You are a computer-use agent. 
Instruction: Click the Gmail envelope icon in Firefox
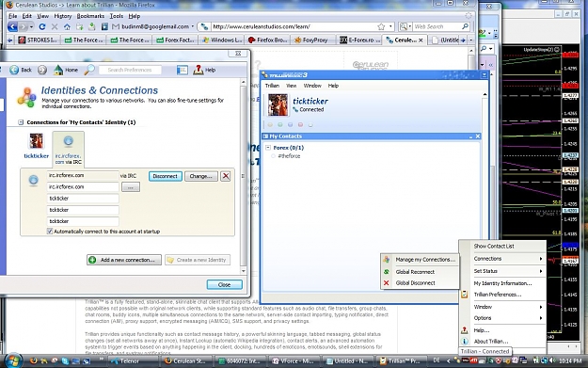(116, 26)
